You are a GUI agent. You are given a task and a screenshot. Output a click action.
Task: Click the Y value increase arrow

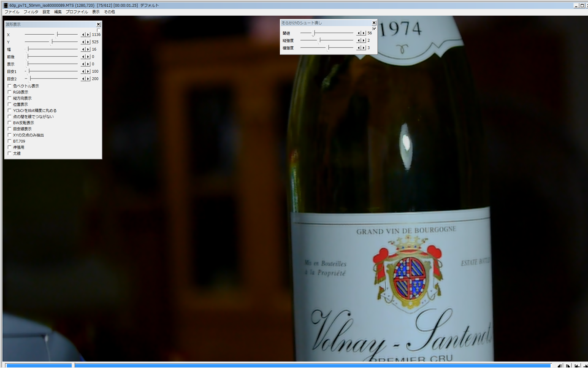click(88, 42)
